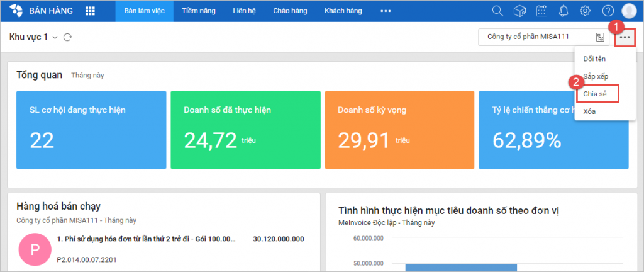Click the Hàng hoá bán chạy heading
This screenshot has width=644, height=272.
pos(58,207)
